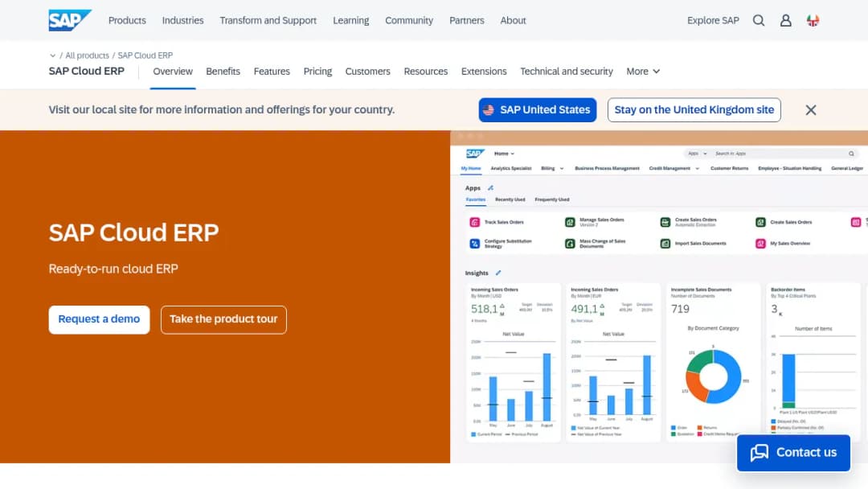Choose Stay on the United Kingdom site
Image resolution: width=868 pixels, height=489 pixels.
[694, 109]
